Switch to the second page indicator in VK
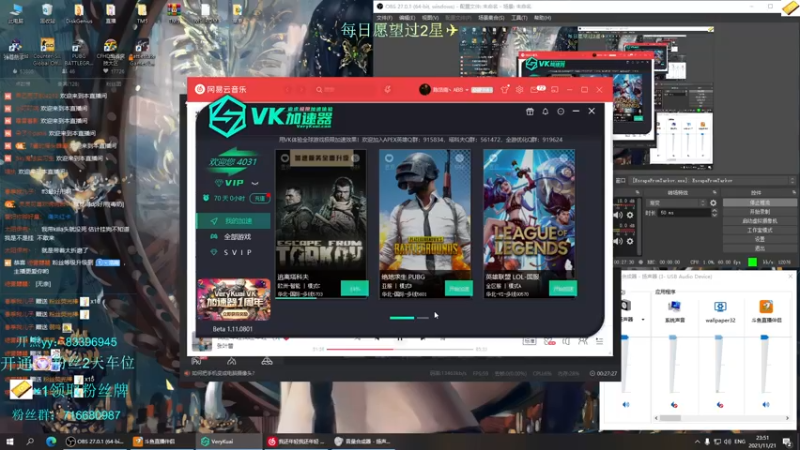 422,318
